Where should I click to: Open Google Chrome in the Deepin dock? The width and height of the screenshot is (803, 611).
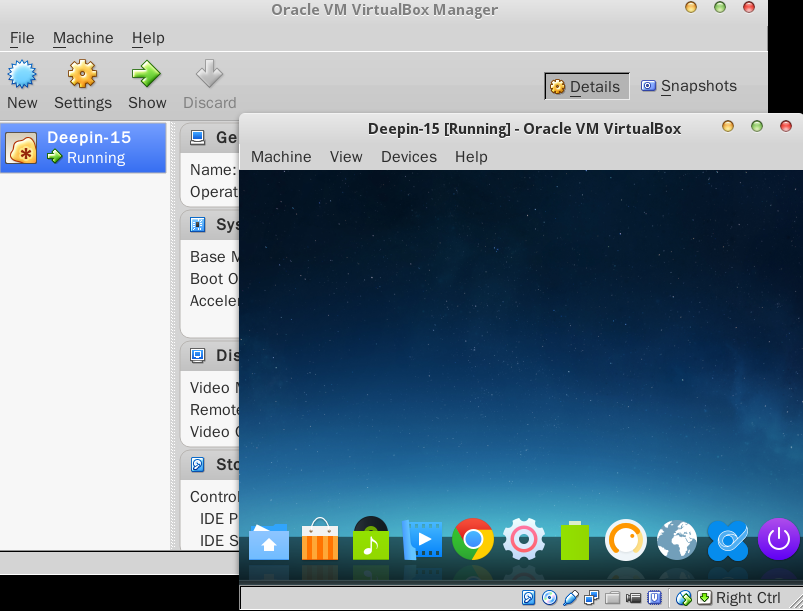pos(473,539)
